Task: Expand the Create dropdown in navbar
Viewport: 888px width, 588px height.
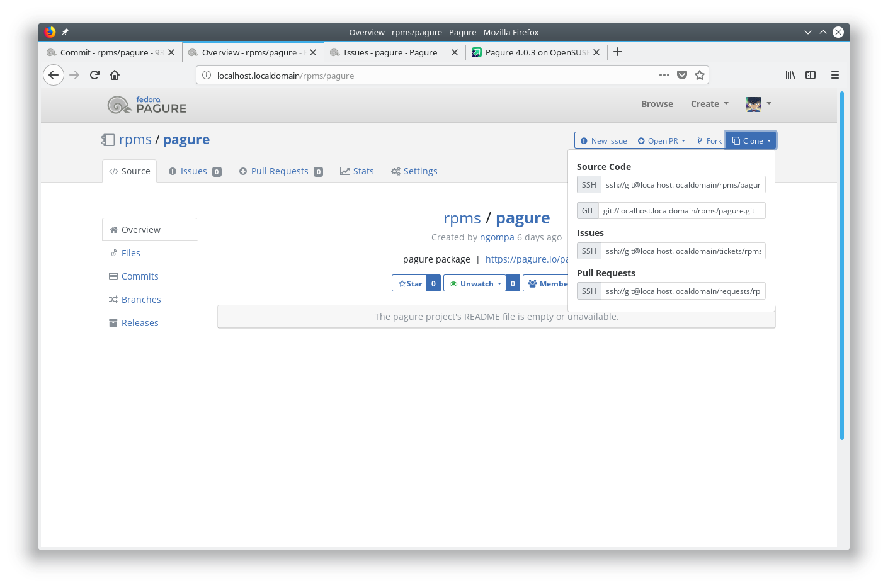Action: [x=710, y=104]
